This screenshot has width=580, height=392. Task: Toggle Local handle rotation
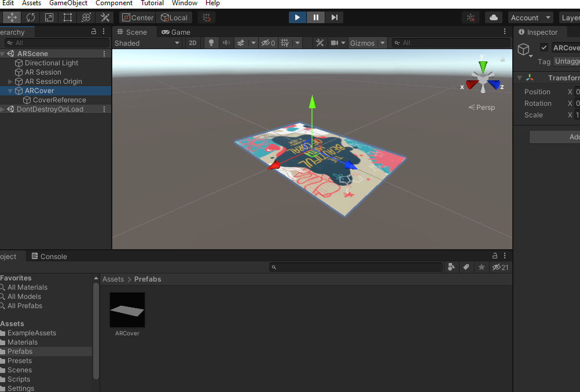[174, 17]
